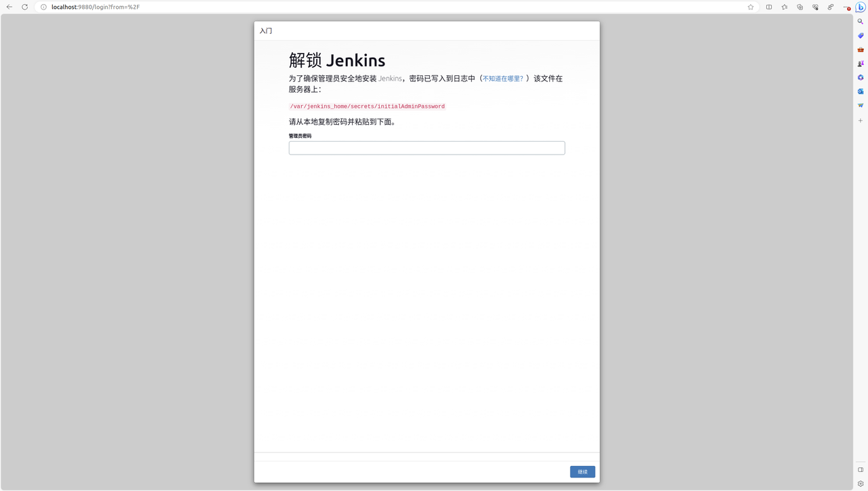The image size is (868, 491).
Task: Open the Games sidebar icon
Action: 859,63
